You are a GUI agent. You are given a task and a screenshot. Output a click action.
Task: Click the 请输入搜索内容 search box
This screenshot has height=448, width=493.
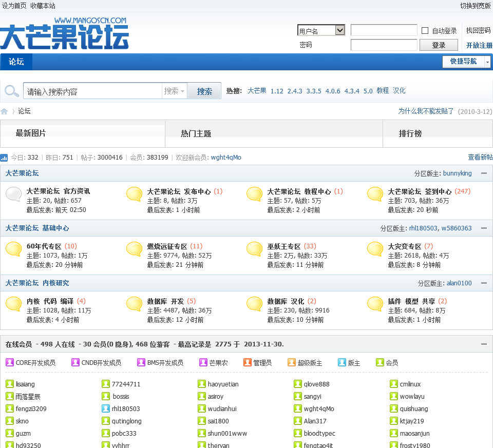(93, 91)
